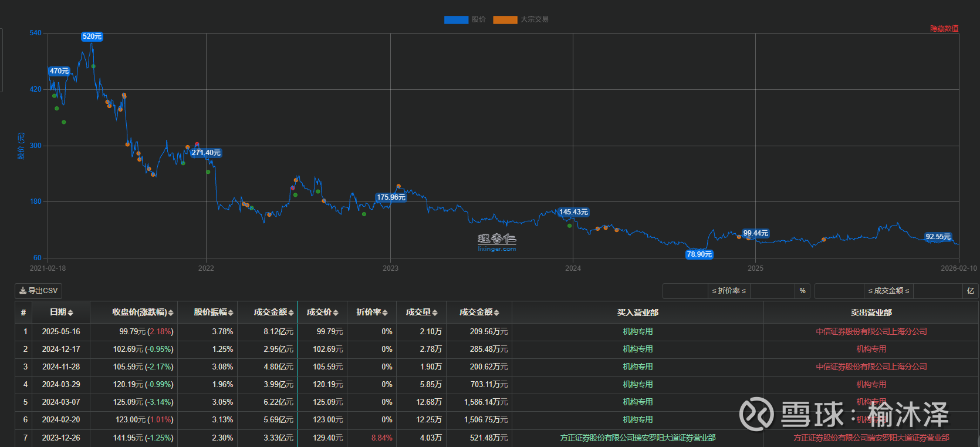Select the 271.40元 chart marker label
Image resolution: width=980 pixels, height=447 pixels.
coord(206,153)
